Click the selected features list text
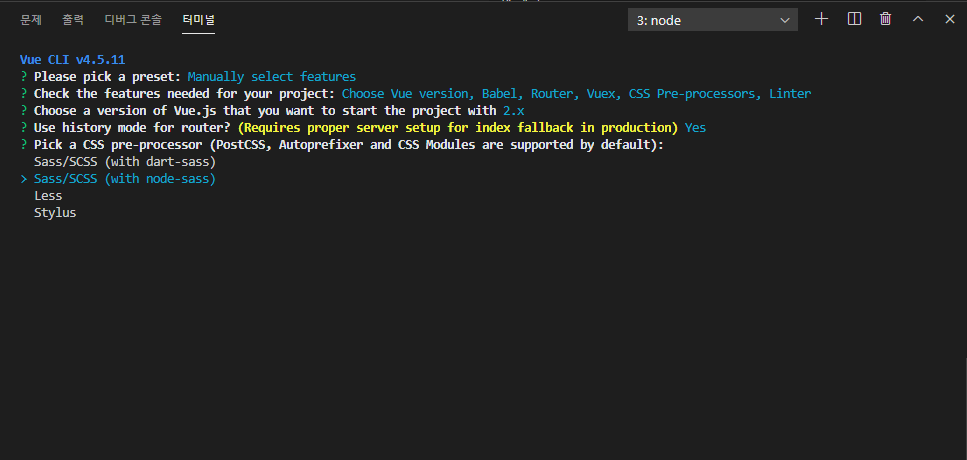The width and height of the screenshot is (967, 460). coord(576,94)
